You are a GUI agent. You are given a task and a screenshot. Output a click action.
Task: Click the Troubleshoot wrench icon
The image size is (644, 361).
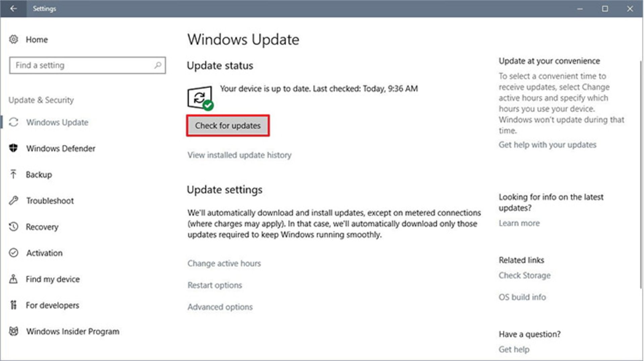13,200
